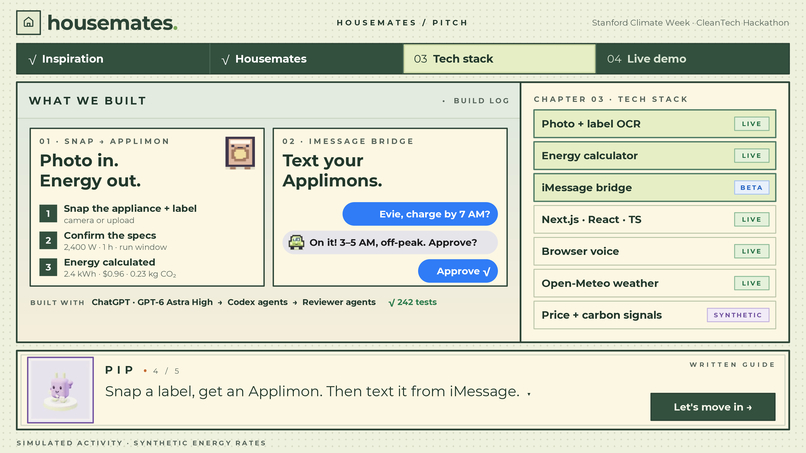Click the housemates home logo icon
The image size is (806, 453).
(x=28, y=23)
